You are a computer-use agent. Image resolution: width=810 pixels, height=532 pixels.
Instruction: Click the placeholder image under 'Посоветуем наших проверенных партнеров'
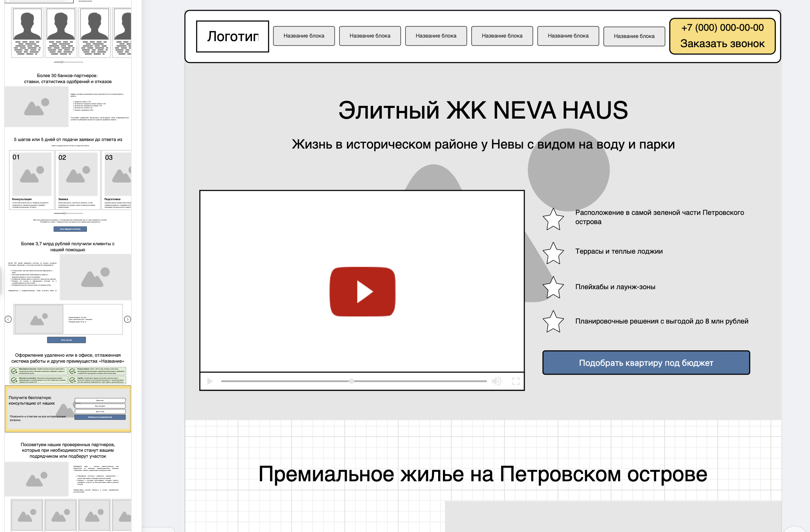[36, 479]
